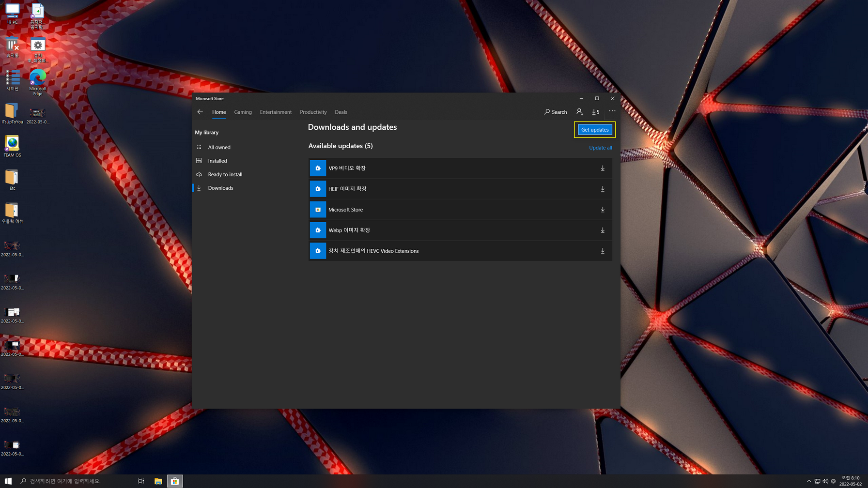Maximize the Microsoft Store window
The height and width of the screenshot is (488, 868).
tap(597, 98)
